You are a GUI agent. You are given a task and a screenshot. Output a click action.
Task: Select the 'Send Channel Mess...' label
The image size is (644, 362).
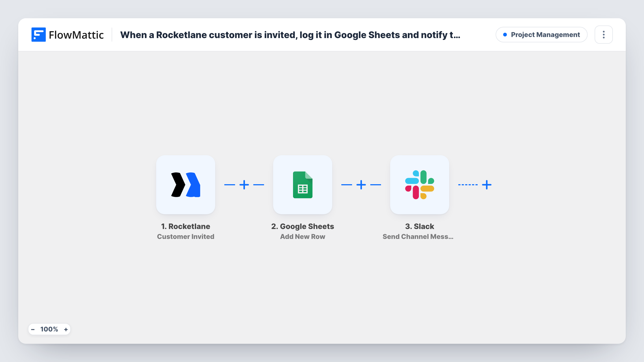tap(418, 237)
